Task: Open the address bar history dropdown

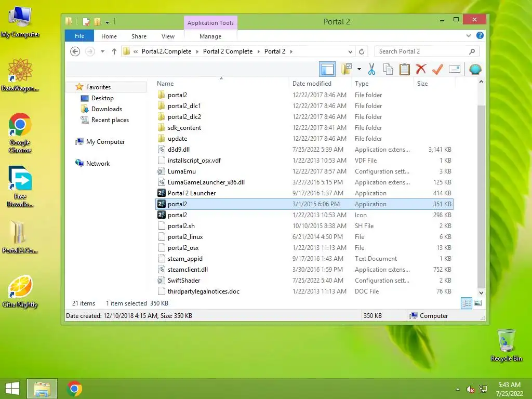Action: point(350,51)
